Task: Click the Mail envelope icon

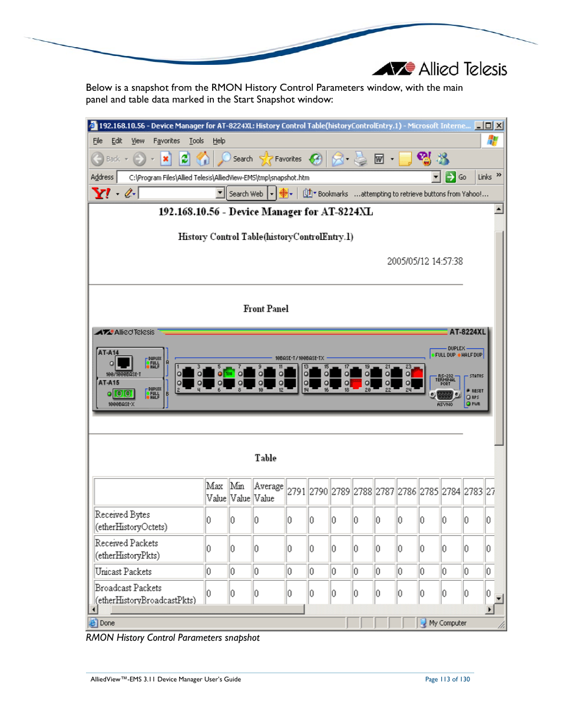Action: click(338, 159)
